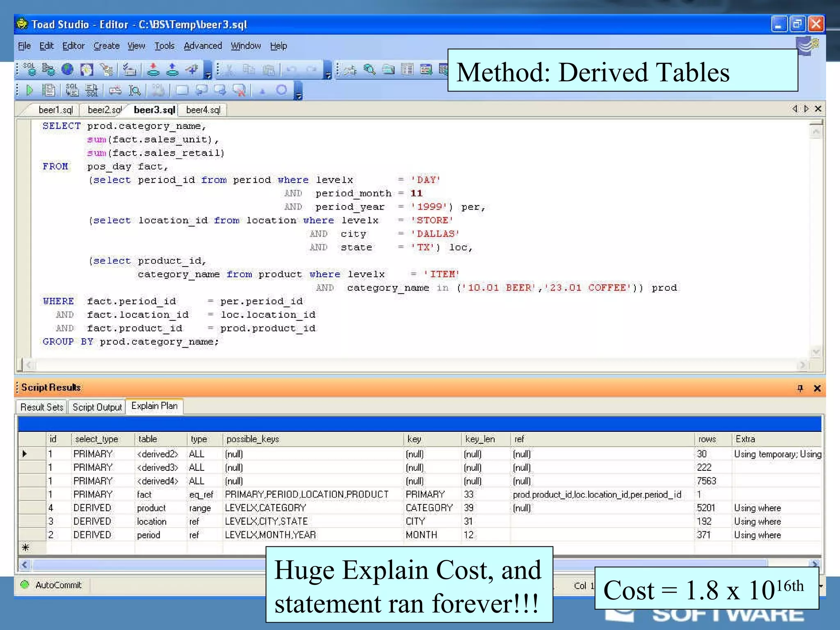The height and width of the screenshot is (630, 840).
Task: Click the explain grid horizontal scroll left arrow
Action: [x=25, y=565]
